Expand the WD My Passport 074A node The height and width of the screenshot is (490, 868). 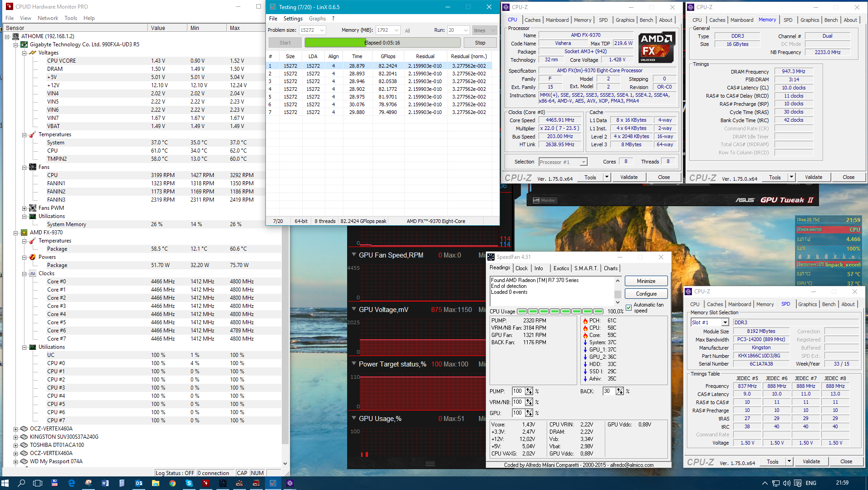click(x=16, y=461)
